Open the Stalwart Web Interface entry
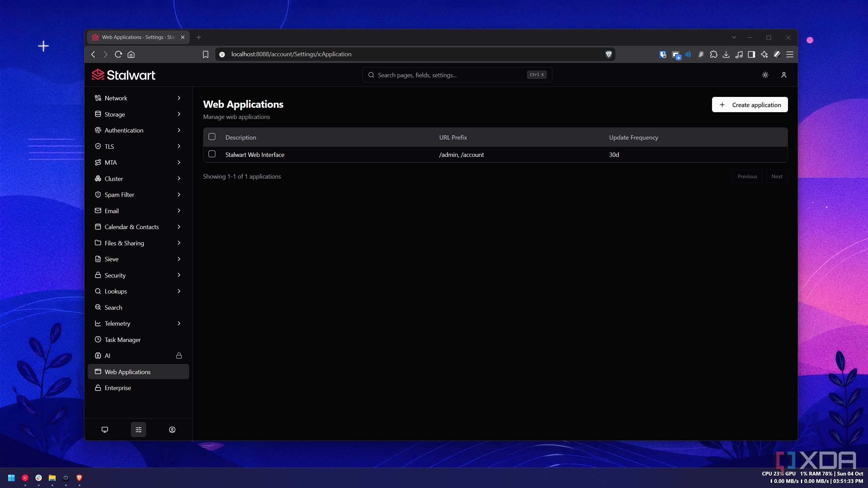 (x=255, y=155)
